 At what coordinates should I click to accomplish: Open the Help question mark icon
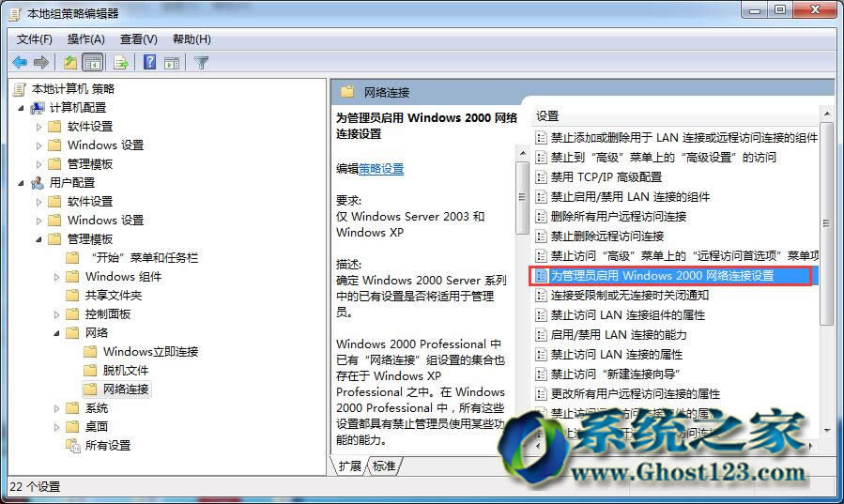tap(149, 62)
